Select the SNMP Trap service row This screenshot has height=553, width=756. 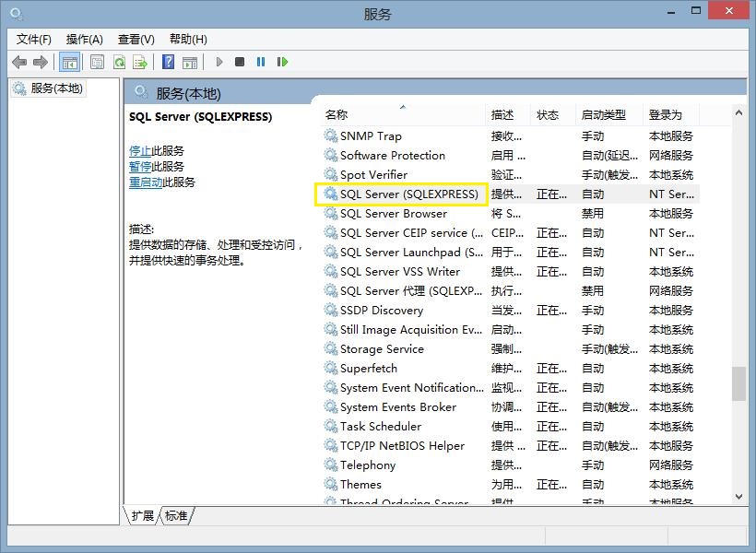(x=511, y=136)
